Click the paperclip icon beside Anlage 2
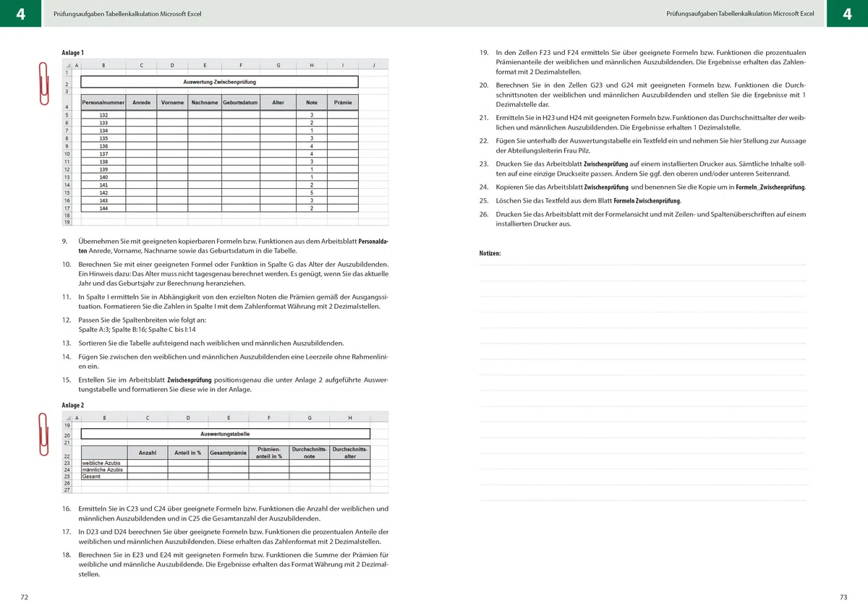868x614 pixels. [x=43, y=434]
